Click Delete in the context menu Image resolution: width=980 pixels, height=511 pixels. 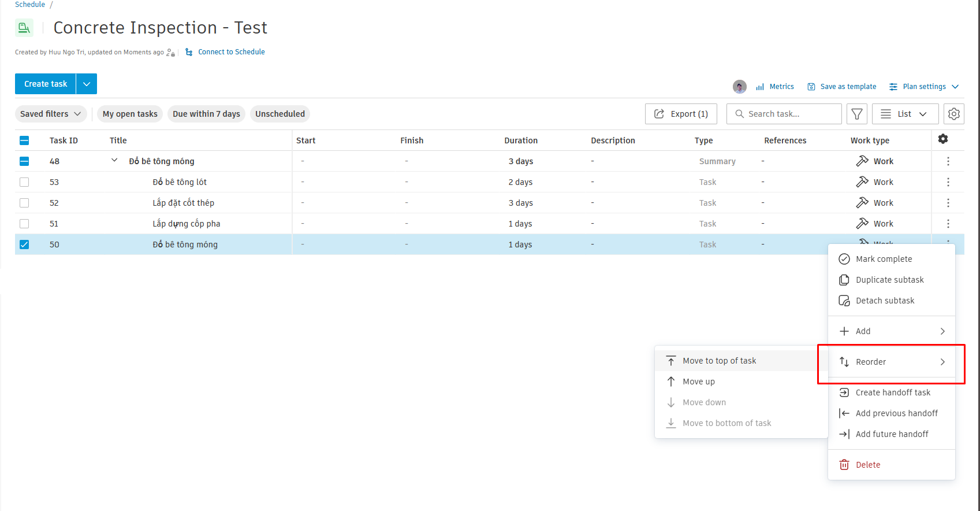892,465
